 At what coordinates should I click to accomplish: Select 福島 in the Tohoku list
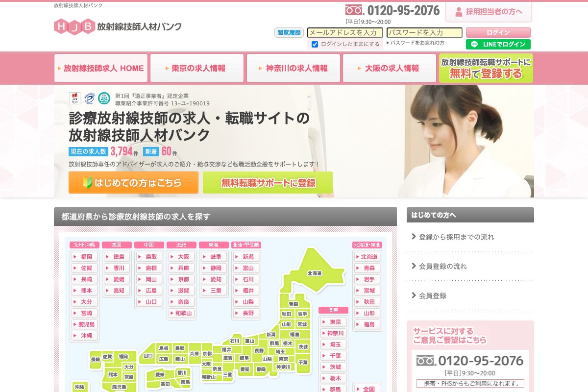(367, 324)
